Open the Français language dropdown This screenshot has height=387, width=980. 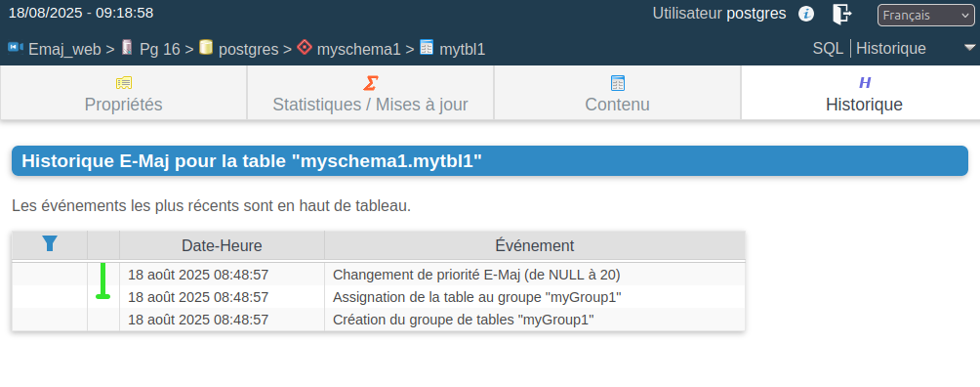[925, 15]
